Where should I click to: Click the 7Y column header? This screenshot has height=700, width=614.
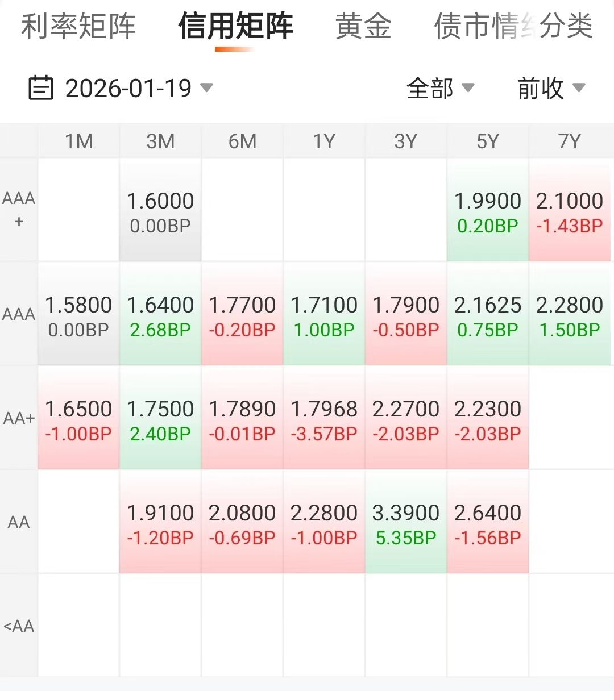(x=570, y=141)
